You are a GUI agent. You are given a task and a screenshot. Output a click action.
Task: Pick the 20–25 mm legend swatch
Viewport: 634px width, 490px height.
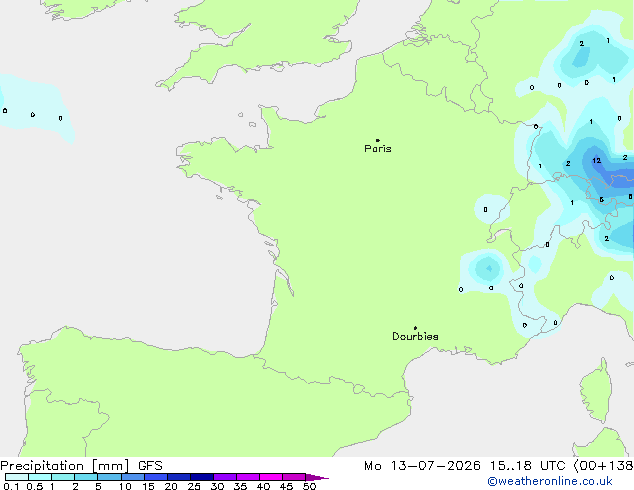pos(179,477)
